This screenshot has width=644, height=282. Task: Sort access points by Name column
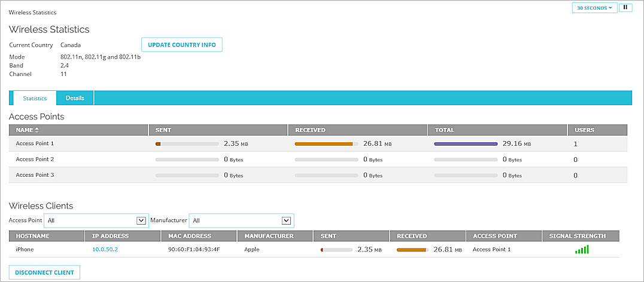[28, 130]
